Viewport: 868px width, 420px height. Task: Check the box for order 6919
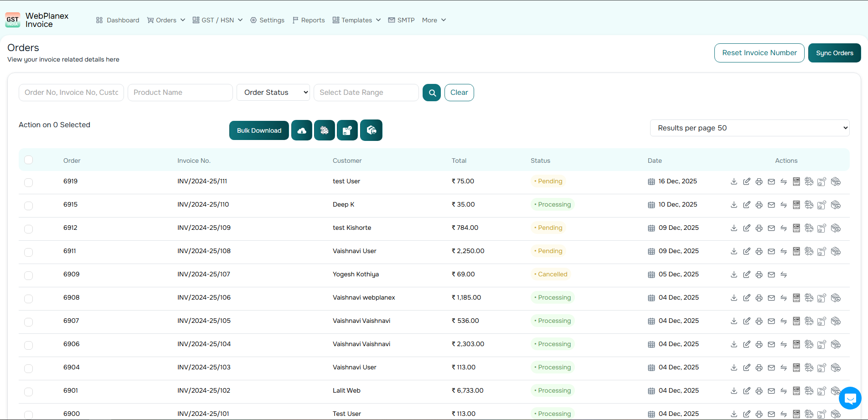click(x=29, y=182)
